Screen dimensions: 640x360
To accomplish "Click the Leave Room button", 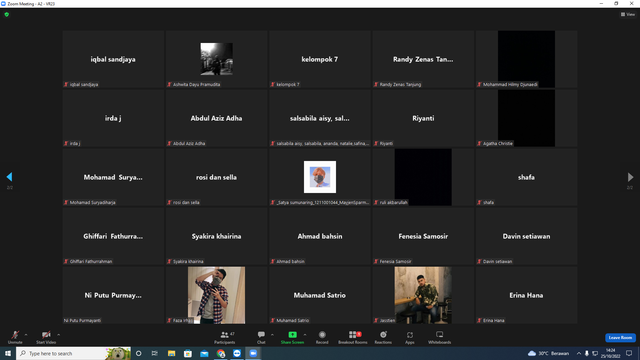I will click(x=620, y=338).
